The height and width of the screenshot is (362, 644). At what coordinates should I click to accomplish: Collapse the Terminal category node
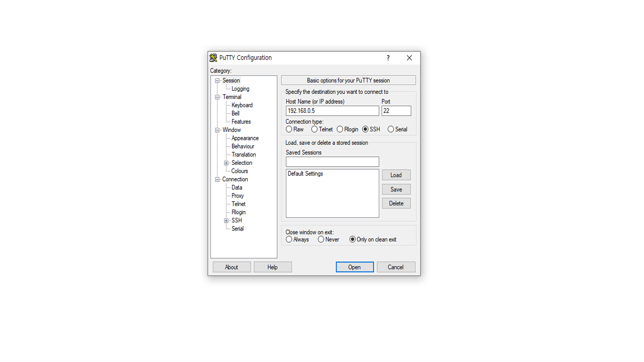(217, 97)
